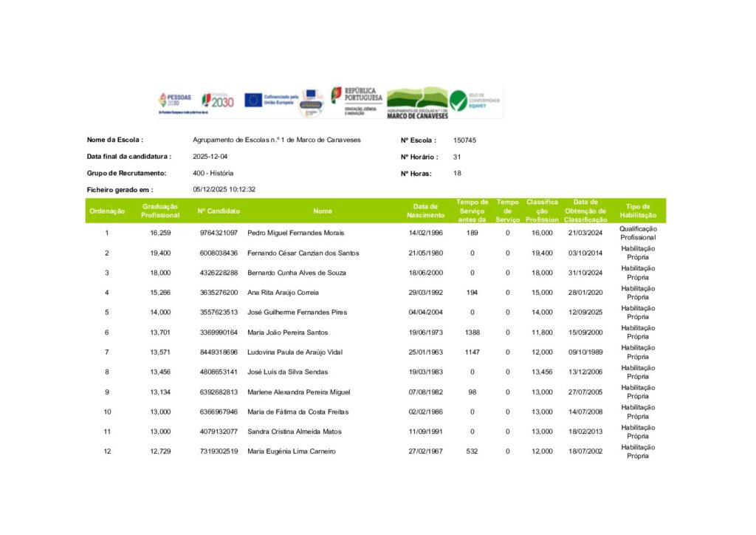756x535 pixels.
Task: Click the Marco de Canaveses school logo
Action: (x=417, y=103)
